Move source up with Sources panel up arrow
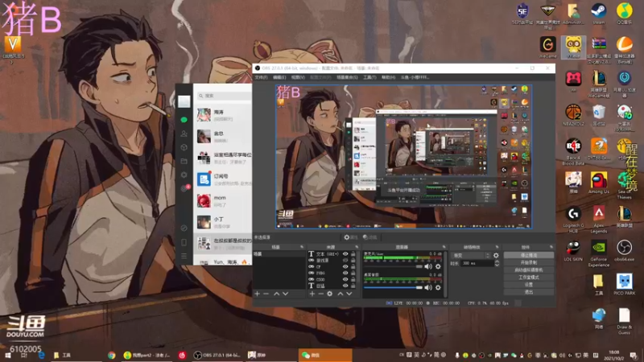This screenshot has width=644, height=362. point(340,294)
